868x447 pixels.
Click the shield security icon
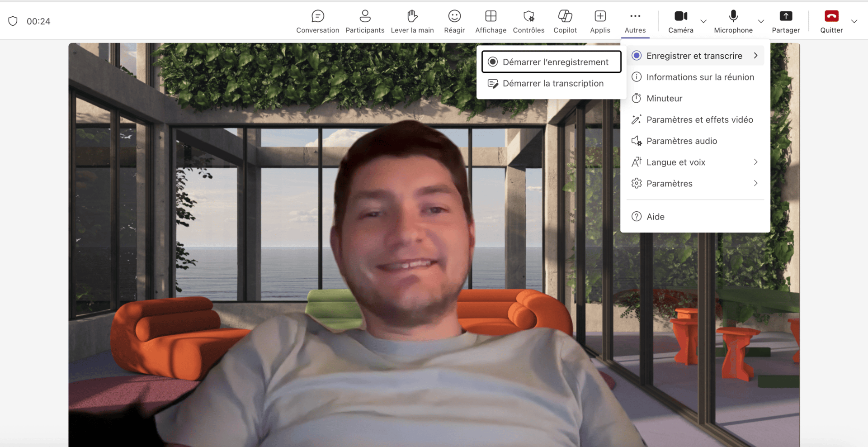[13, 21]
